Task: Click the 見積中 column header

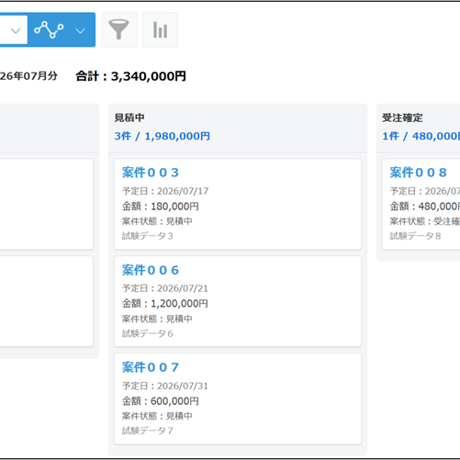Action: click(x=129, y=117)
